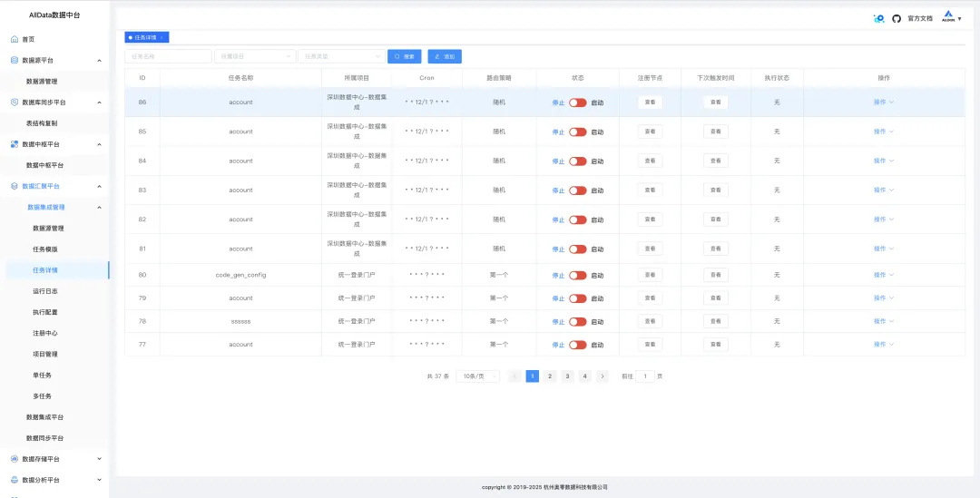This screenshot has height=498, width=980.
Task: Focus the 任务名称 search input
Action: point(168,56)
